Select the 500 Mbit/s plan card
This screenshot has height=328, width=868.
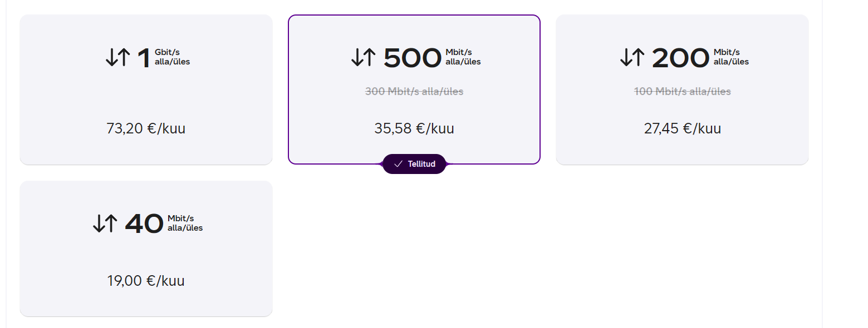coord(414,90)
